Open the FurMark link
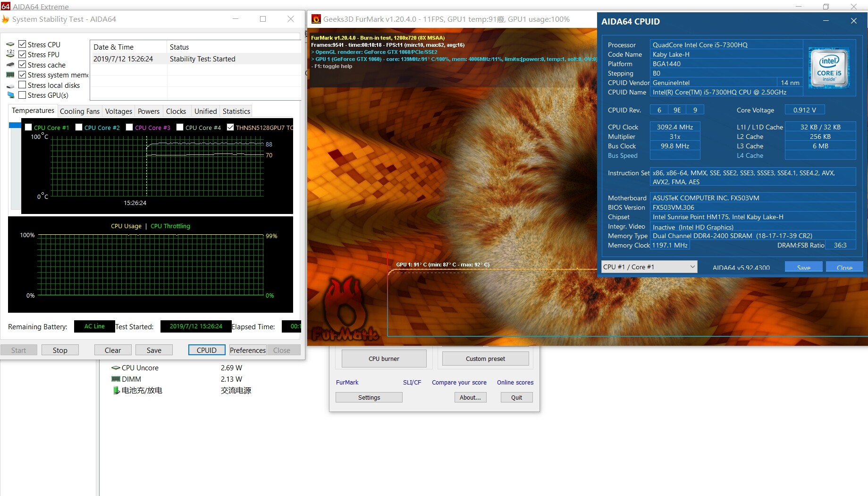 point(347,382)
